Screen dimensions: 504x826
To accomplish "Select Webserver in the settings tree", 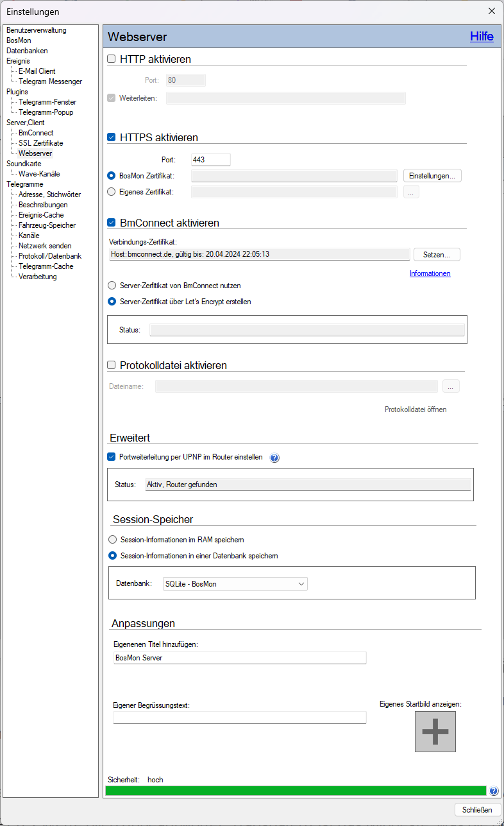I will [x=35, y=153].
